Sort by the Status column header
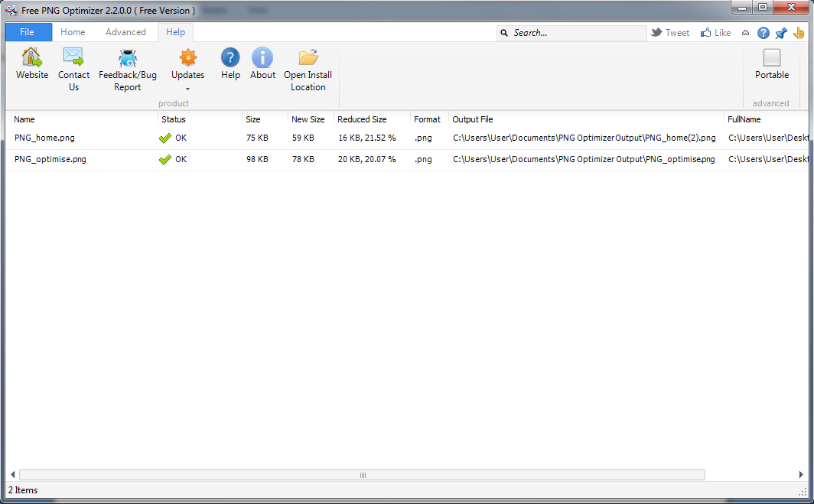Screen dimensions: 814x504 200,119
